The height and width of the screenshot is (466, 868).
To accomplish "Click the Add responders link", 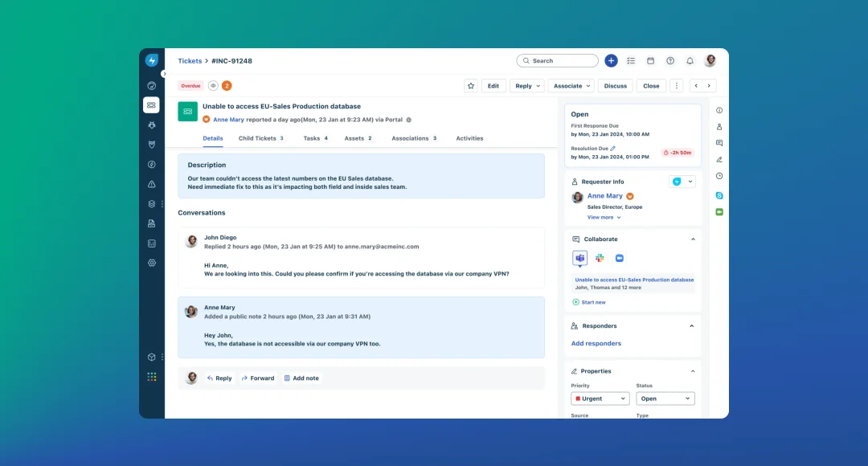I will pyautogui.click(x=596, y=344).
